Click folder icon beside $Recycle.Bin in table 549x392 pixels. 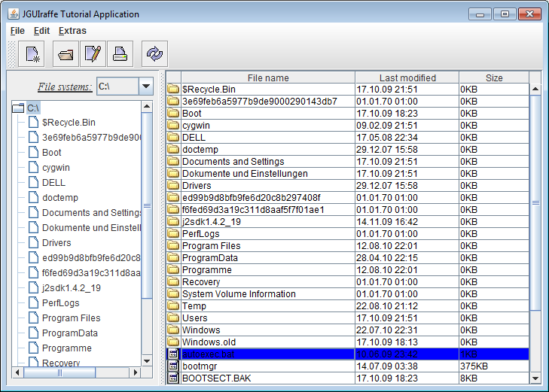click(x=173, y=90)
